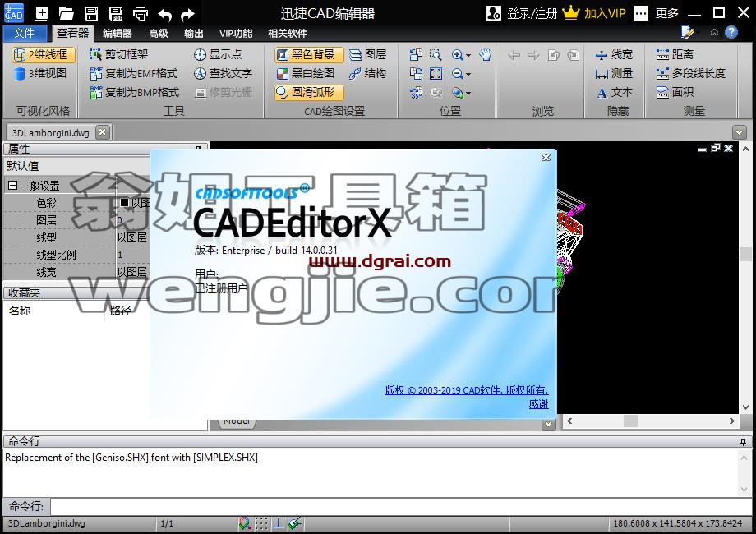This screenshot has height=534, width=756.
Task: Undo the last action
Action: point(164,15)
